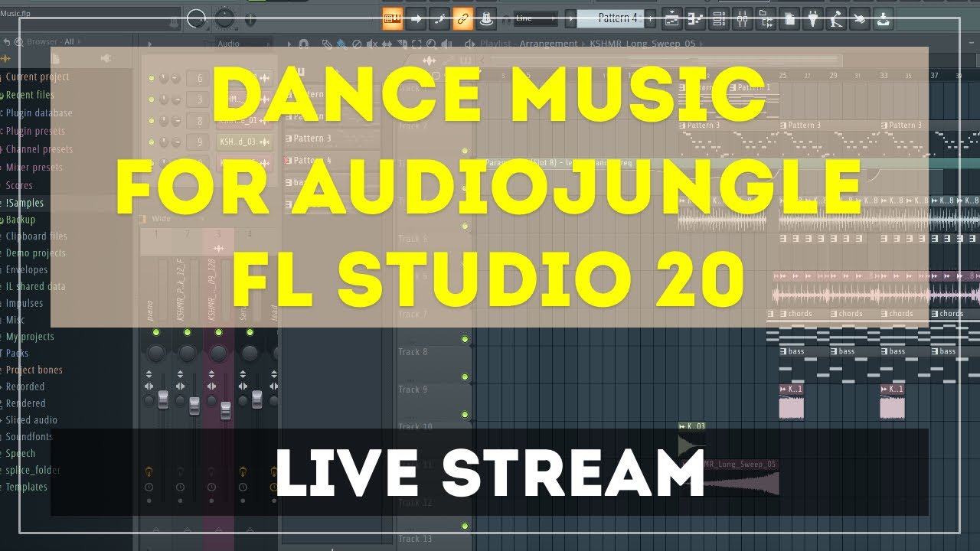Click the microphone recording icon in toolbar
This screenshot has height=551, width=980.
[836, 18]
